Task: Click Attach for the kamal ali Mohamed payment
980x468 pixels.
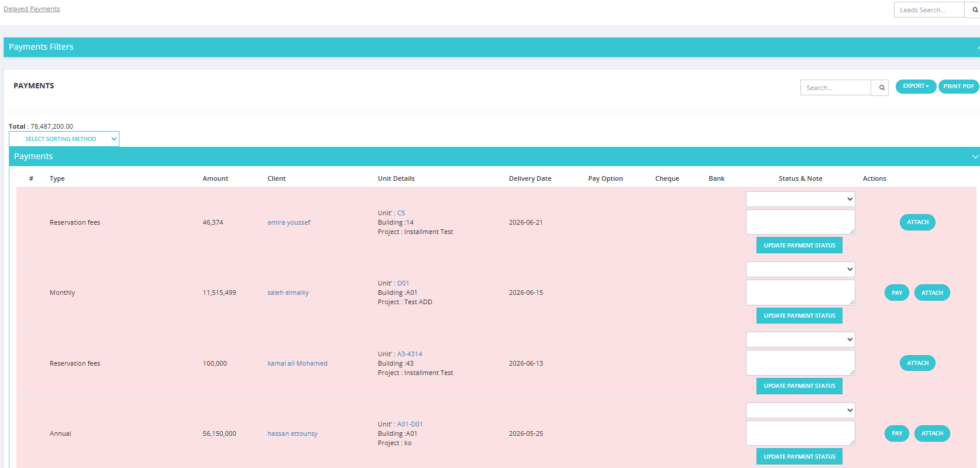Action: click(917, 363)
